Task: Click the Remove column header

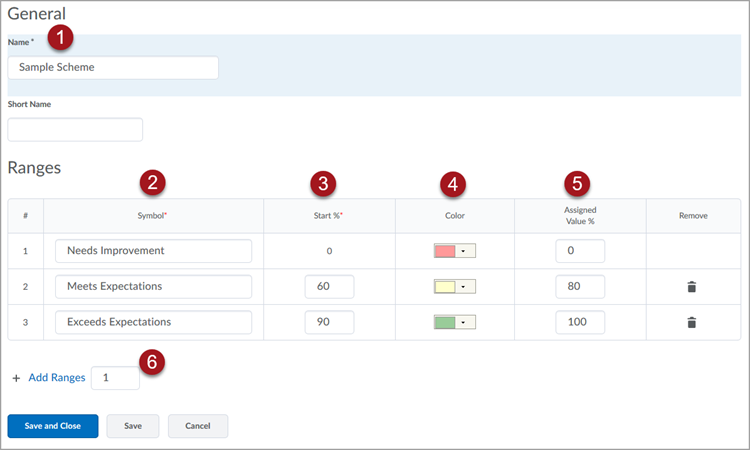Action: [x=693, y=216]
